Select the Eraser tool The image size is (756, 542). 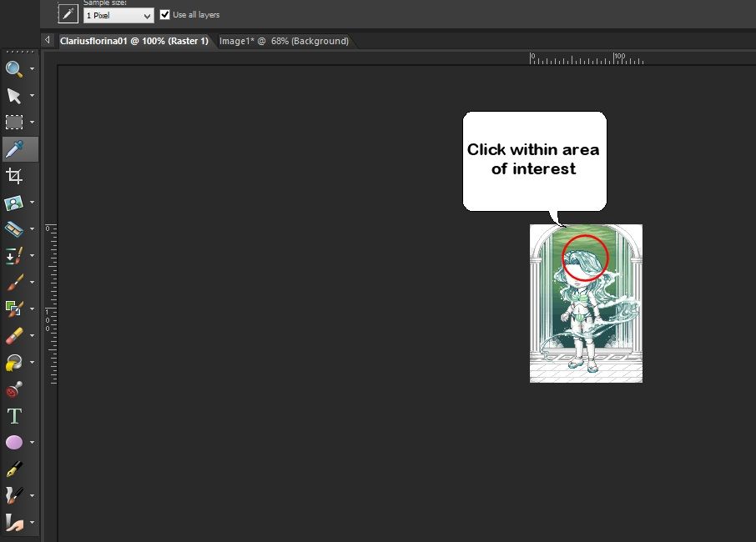tap(14, 336)
